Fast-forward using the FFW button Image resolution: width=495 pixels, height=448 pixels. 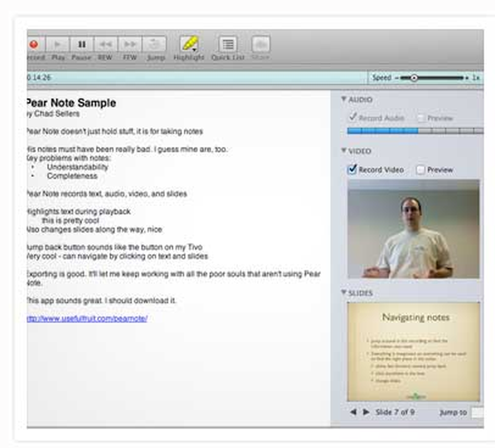pyautogui.click(x=130, y=44)
